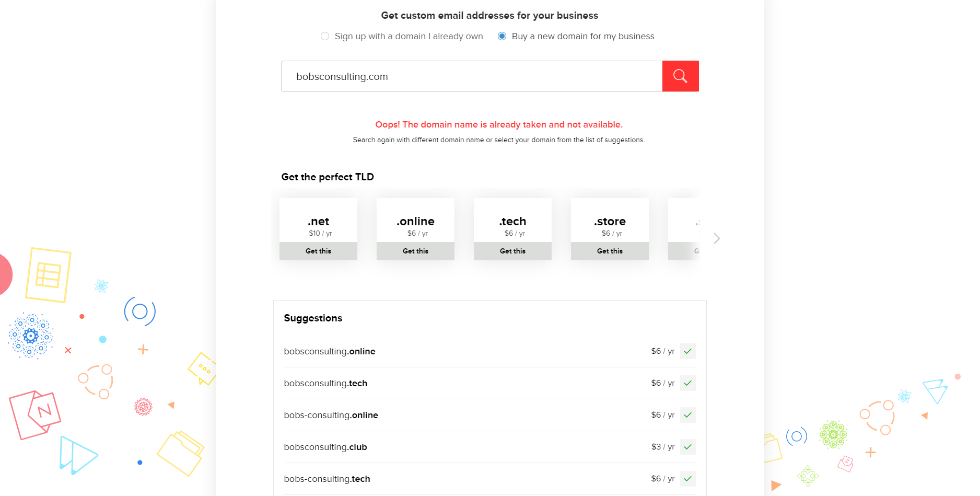Get the .online domain

tap(415, 251)
